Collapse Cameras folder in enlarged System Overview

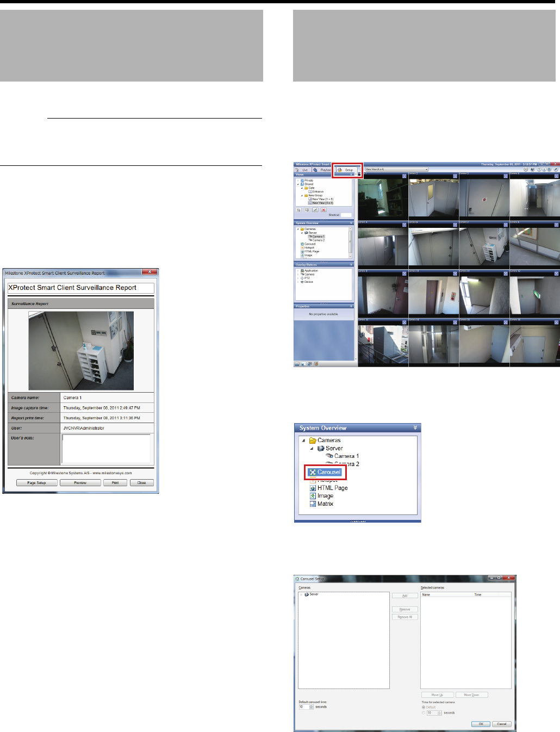pyautogui.click(x=304, y=441)
